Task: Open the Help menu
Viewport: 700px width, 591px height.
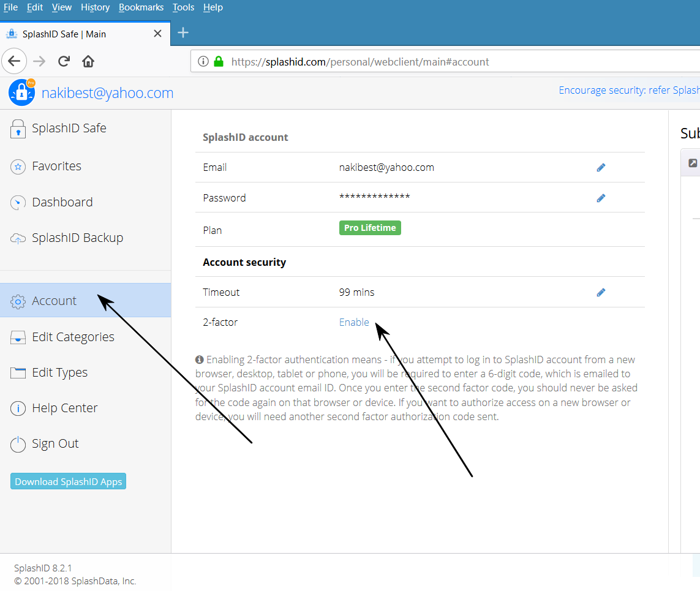Action: 213,7
